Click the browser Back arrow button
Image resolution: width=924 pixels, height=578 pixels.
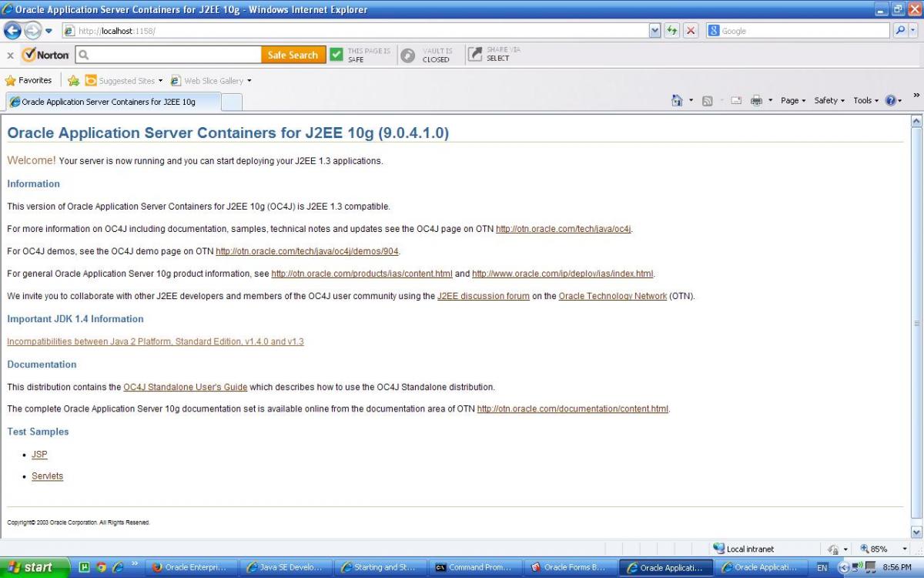[x=12, y=31]
